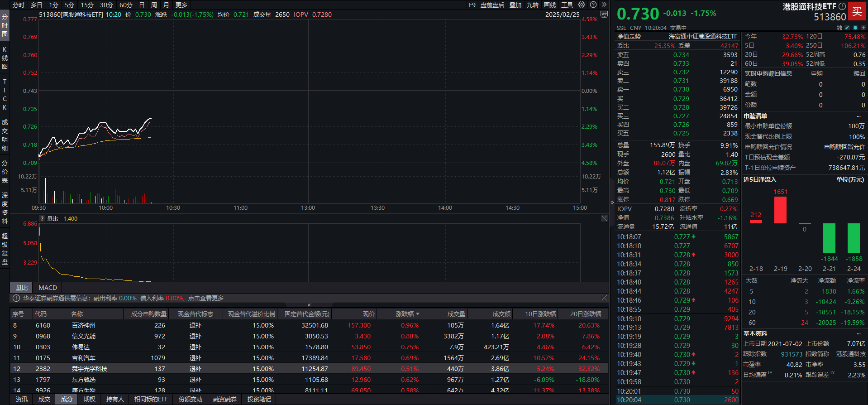Open the 工具 tools menu
This screenshot has width=868, height=405.
[x=567, y=5]
